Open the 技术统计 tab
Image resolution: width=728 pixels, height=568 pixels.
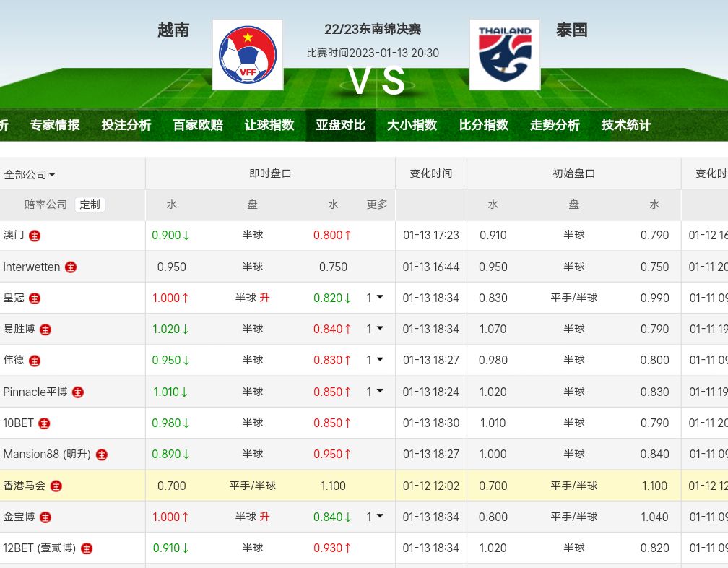[x=626, y=125]
